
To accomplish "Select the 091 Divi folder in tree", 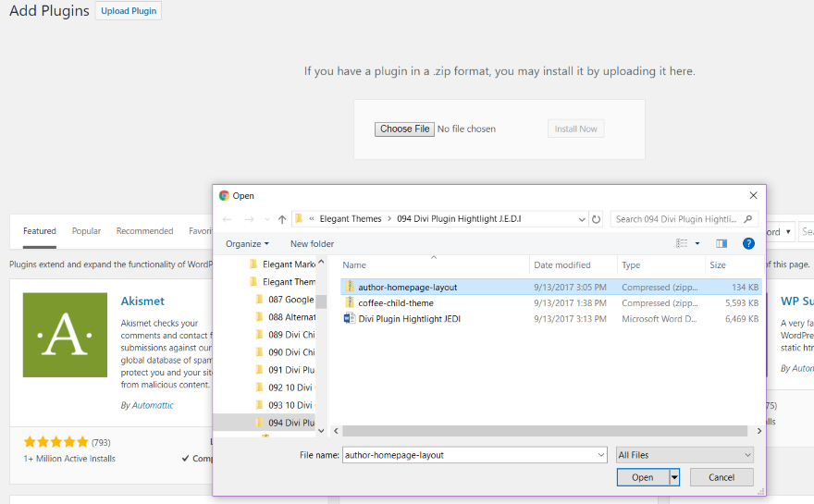I will pyautogui.click(x=290, y=370).
